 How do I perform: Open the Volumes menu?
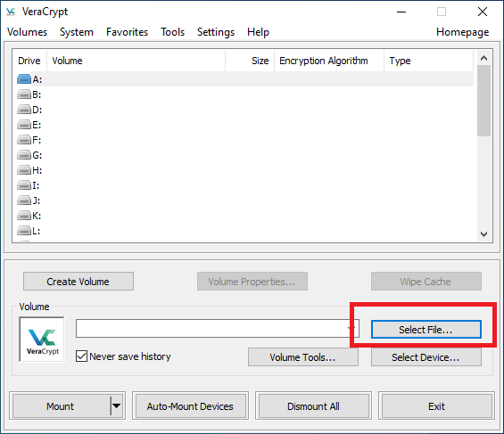click(27, 32)
